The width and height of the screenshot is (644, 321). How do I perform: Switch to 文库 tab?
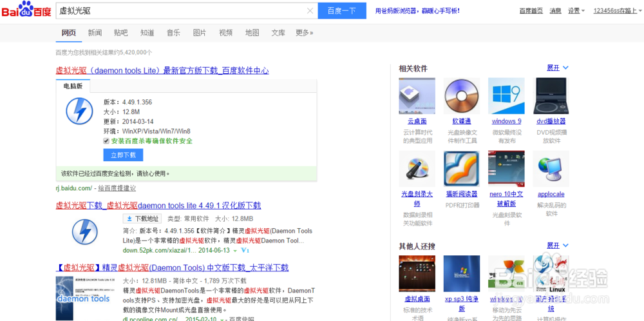pyautogui.click(x=278, y=32)
